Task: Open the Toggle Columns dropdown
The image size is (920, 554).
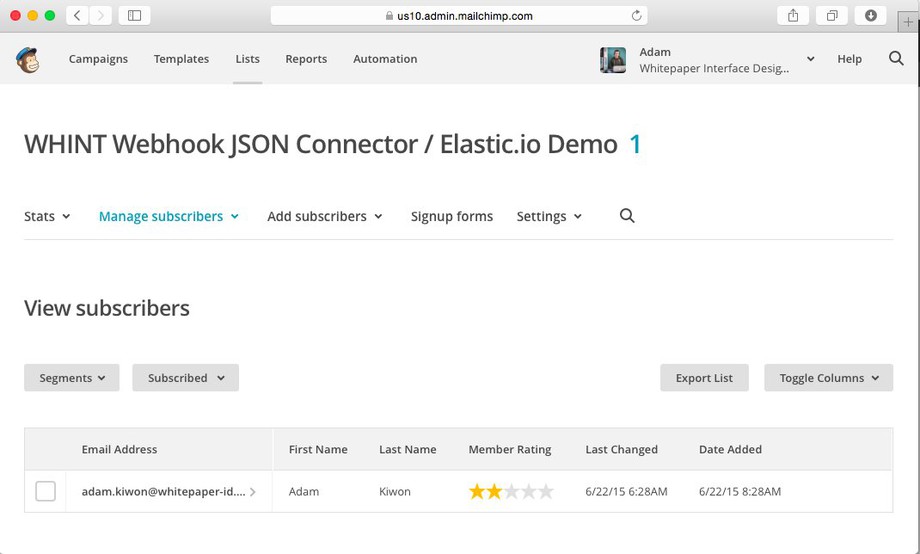Action: coord(828,377)
